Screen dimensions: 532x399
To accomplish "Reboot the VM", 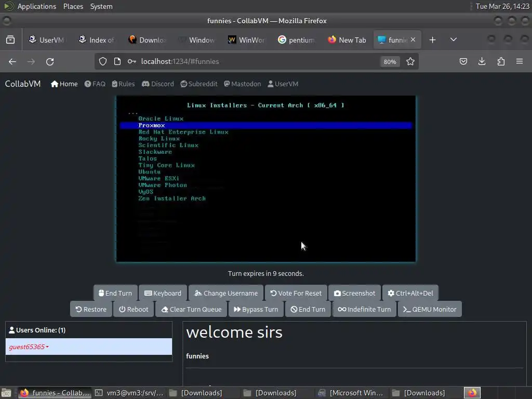I will coord(134,309).
